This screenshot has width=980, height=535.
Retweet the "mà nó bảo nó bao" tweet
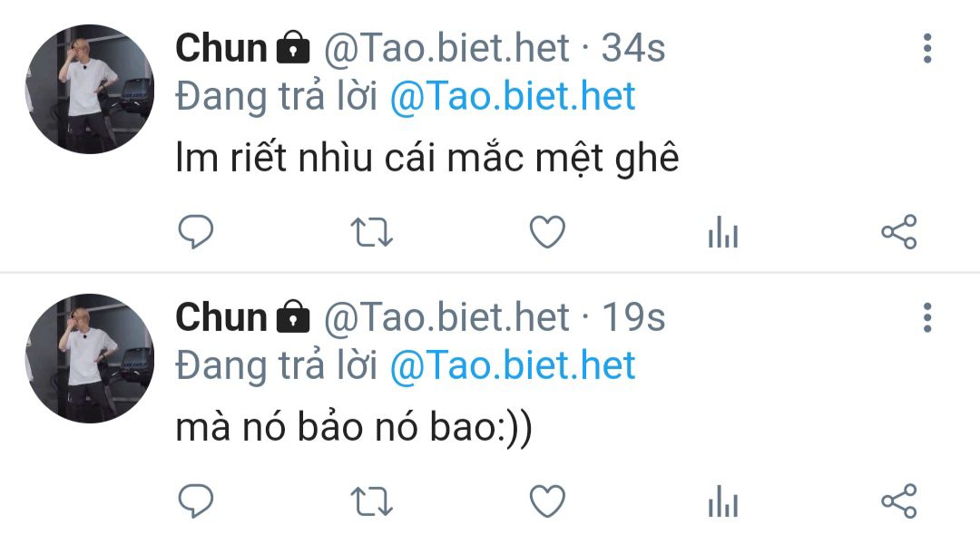371,501
